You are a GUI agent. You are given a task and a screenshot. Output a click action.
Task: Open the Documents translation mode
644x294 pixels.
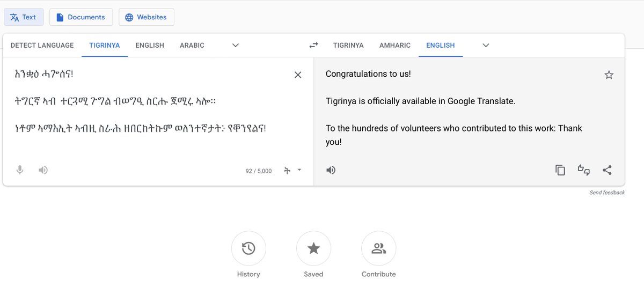coord(81,17)
